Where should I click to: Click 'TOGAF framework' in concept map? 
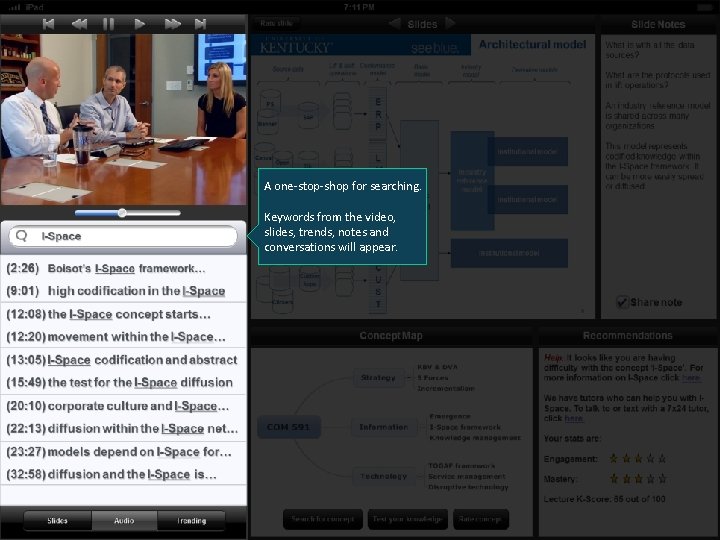[461, 466]
